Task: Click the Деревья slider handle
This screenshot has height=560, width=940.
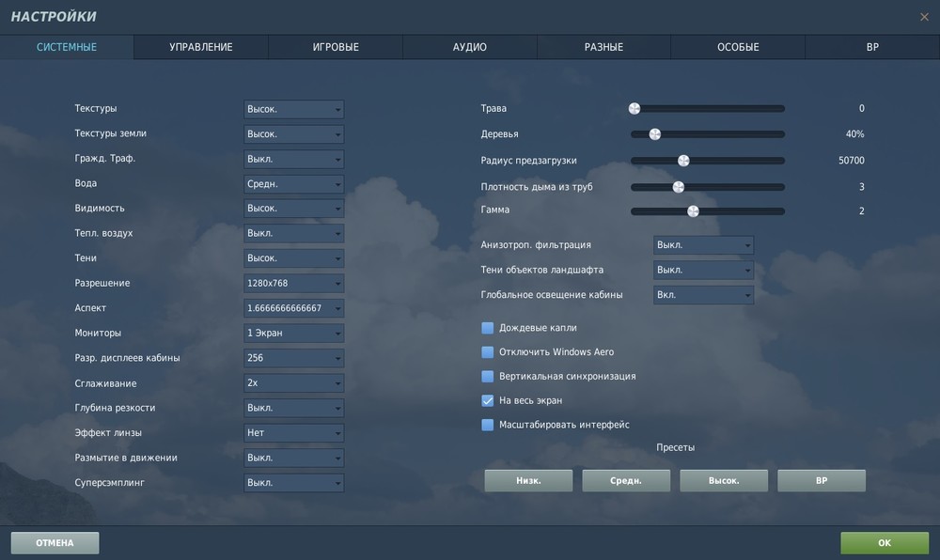Action: click(654, 134)
